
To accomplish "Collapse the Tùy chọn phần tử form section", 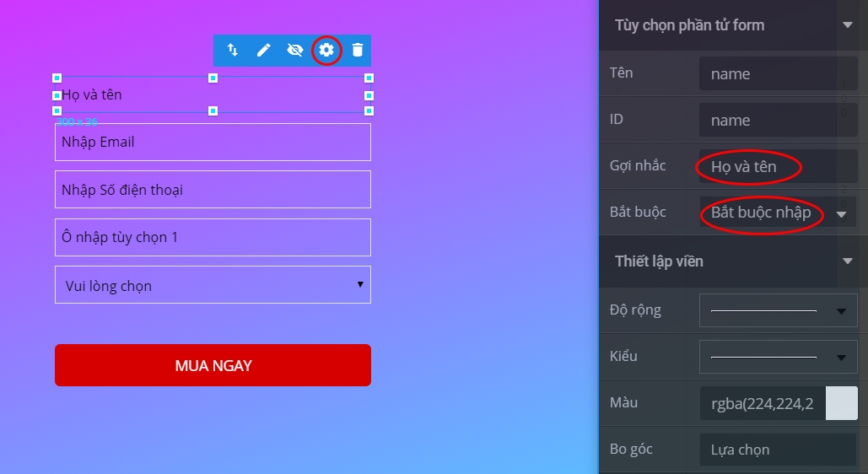I will pos(848,25).
